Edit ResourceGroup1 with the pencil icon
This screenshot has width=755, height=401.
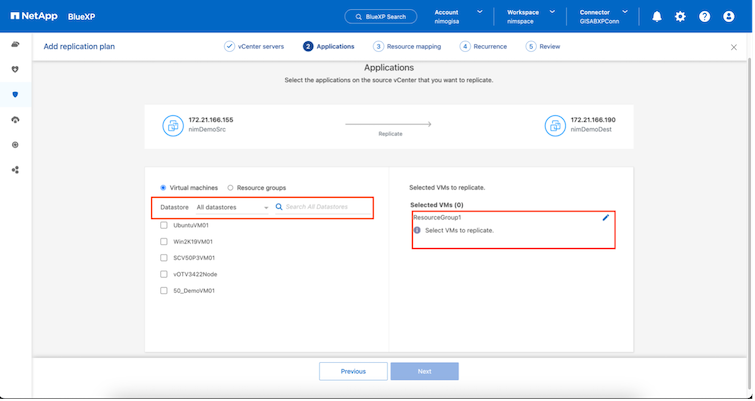click(x=605, y=217)
